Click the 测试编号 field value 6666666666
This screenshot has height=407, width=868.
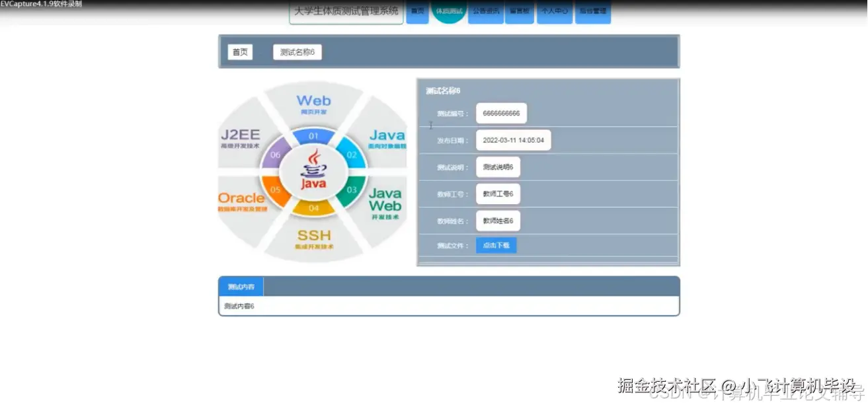tap(501, 113)
